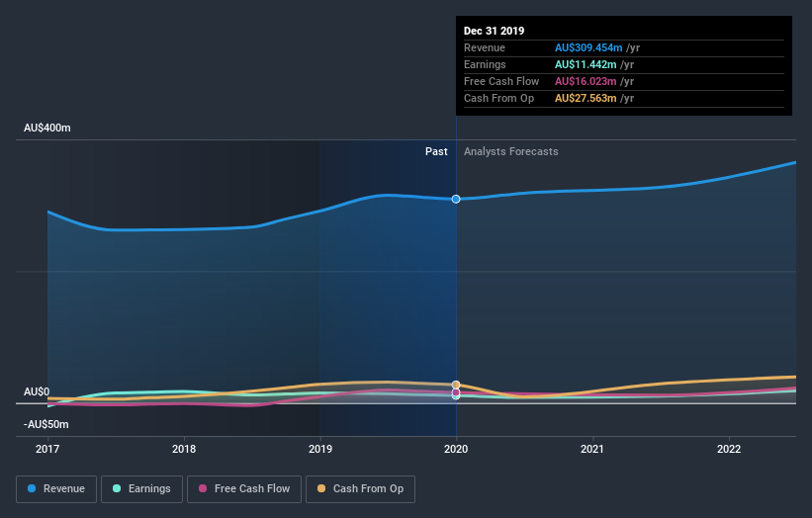Click the Cash From Op row label in the tooltip
Screen dimensions: 812x518
(498, 98)
